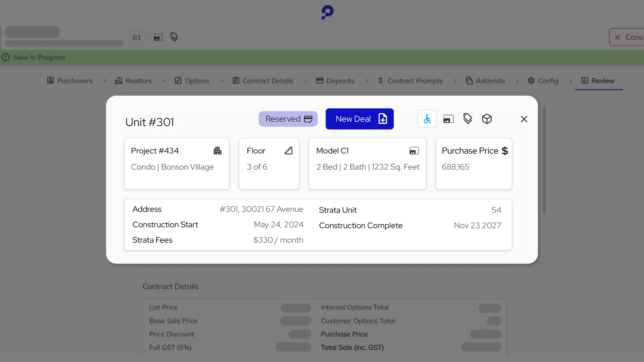Close the Unit #301 dialog
The height and width of the screenshot is (362, 644).
tap(524, 119)
